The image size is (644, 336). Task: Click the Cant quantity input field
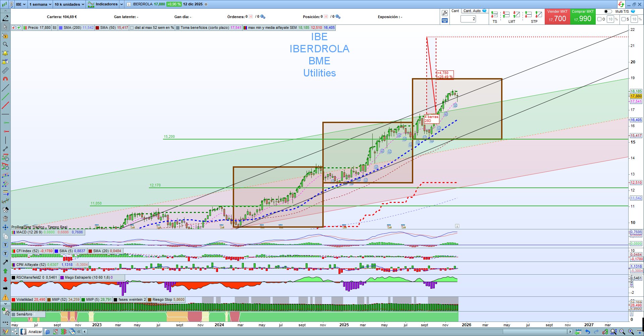point(468,19)
